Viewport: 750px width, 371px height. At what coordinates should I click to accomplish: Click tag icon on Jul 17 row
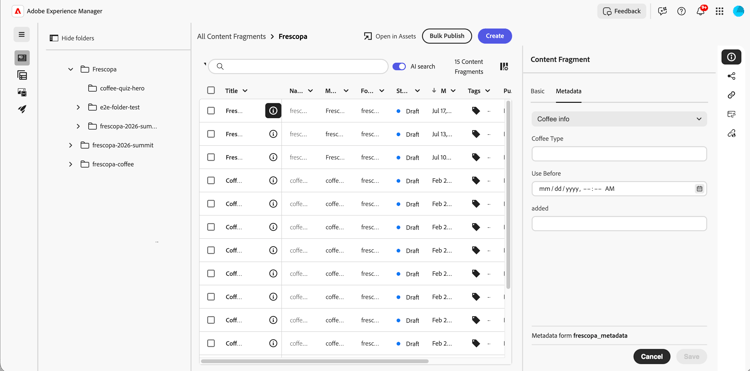[x=475, y=111]
